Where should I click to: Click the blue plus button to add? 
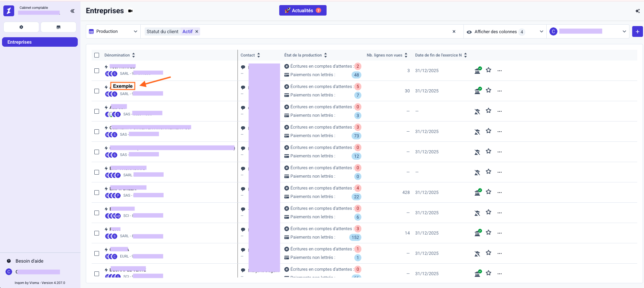click(x=637, y=31)
